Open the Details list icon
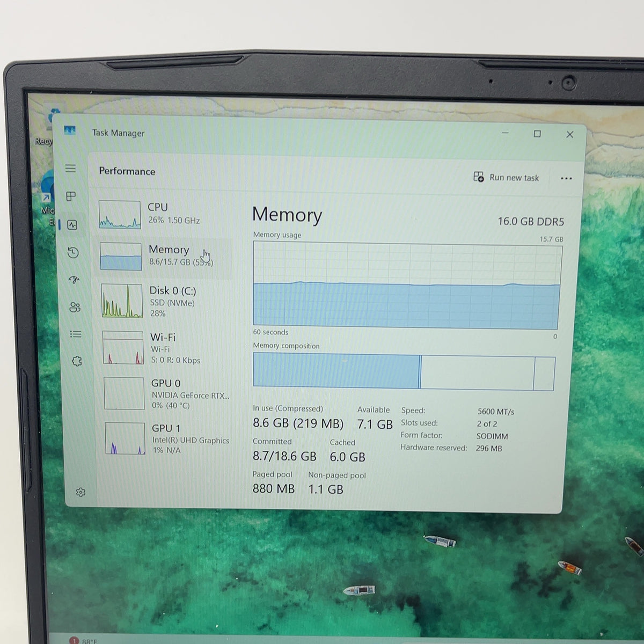This screenshot has height=644, width=644. (x=76, y=334)
